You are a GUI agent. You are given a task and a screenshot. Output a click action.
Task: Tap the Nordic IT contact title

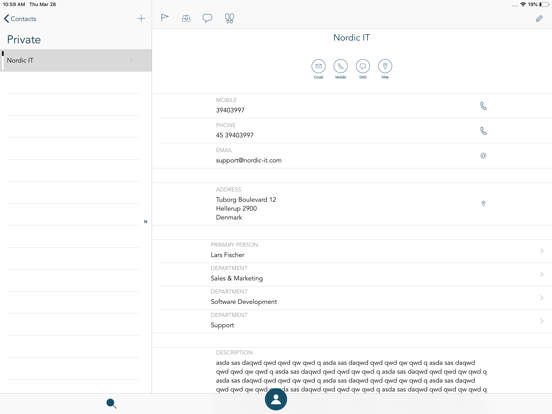pyautogui.click(x=351, y=37)
